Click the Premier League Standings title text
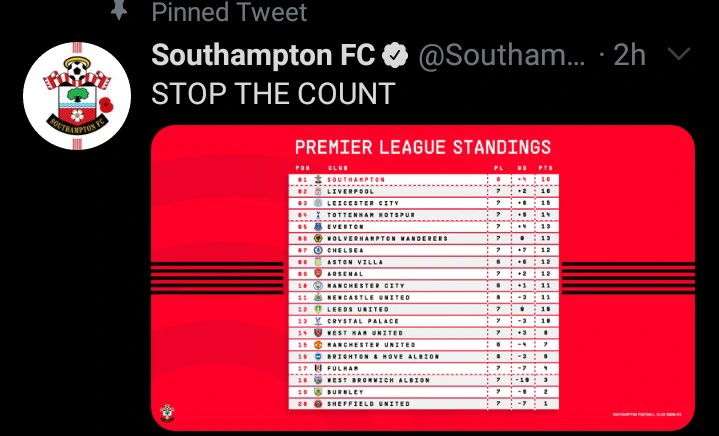Image resolution: width=719 pixels, height=436 pixels. coord(423,147)
